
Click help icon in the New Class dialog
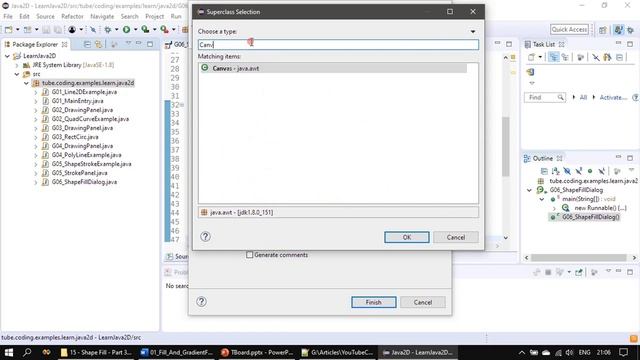coord(201,301)
